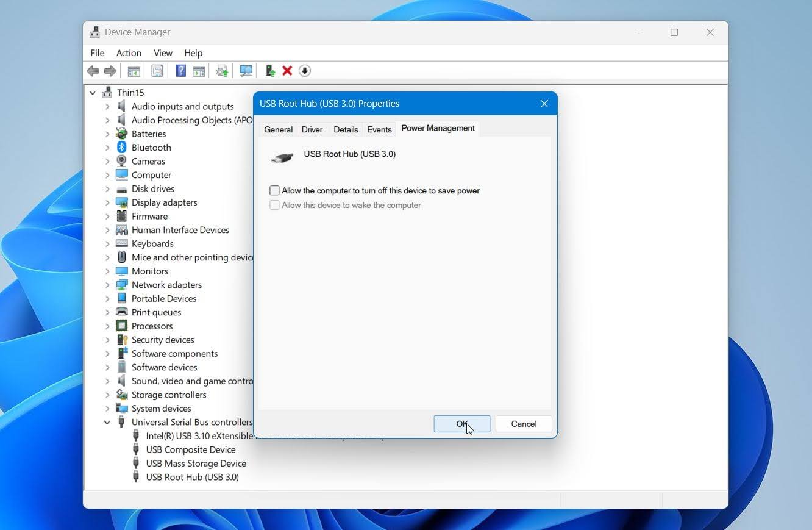Click the Cancel button

(x=524, y=424)
